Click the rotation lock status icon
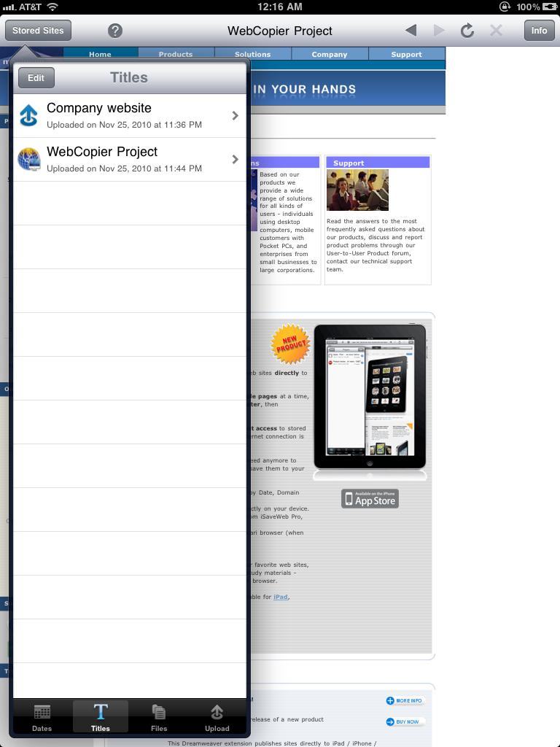Image resolution: width=560 pixels, height=747 pixels. click(x=505, y=7)
